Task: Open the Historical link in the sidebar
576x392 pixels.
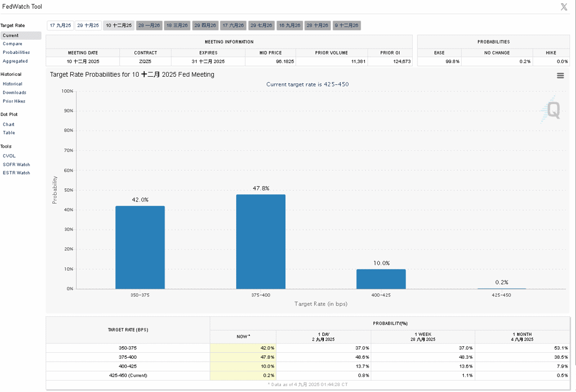Action: coord(13,84)
